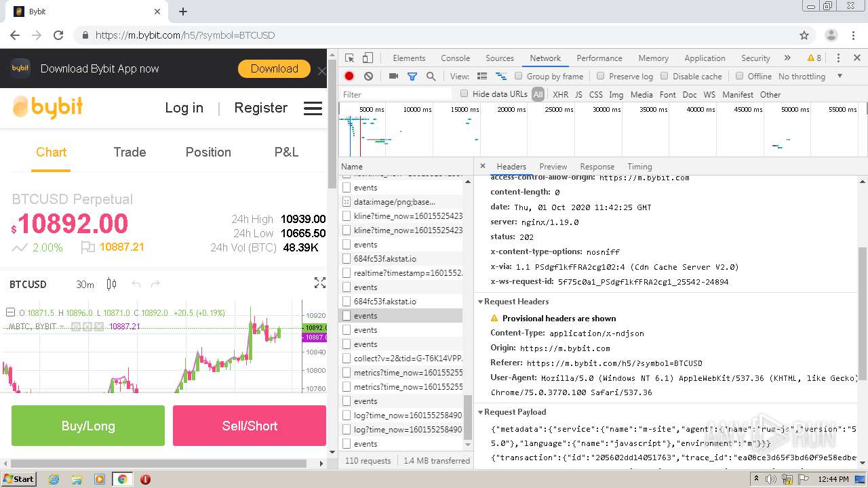Click the yellow Download button

tap(274, 68)
